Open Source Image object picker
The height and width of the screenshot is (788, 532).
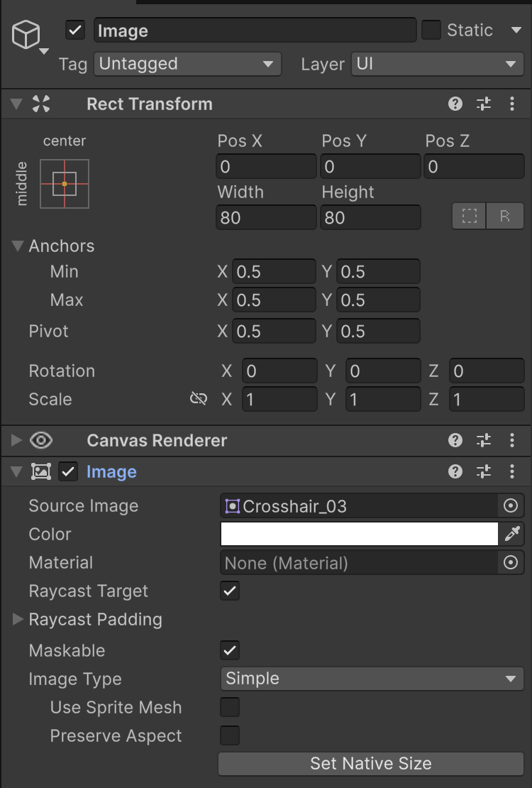pyautogui.click(x=510, y=506)
